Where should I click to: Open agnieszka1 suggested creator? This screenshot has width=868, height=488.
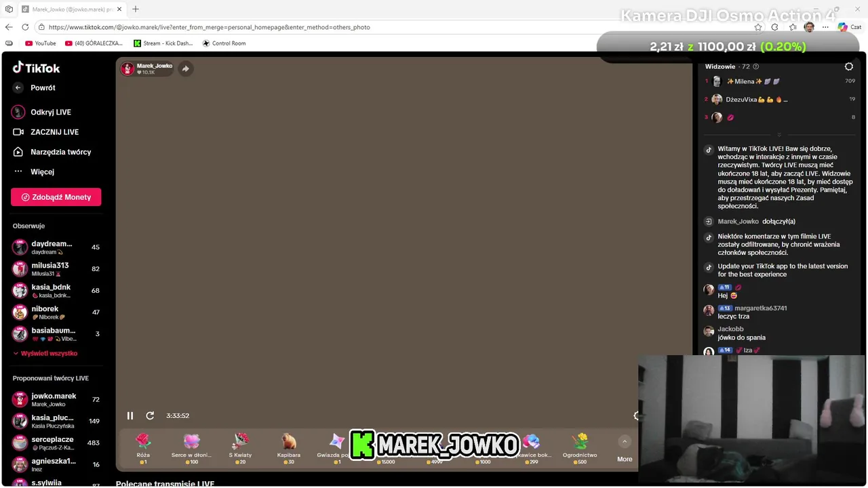click(x=56, y=464)
